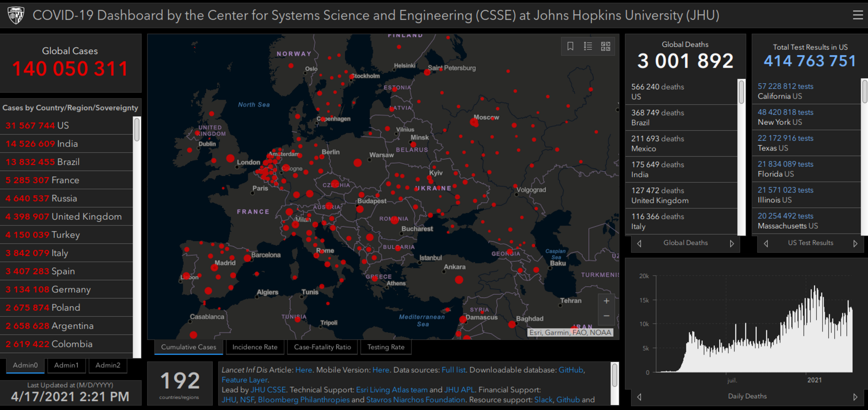Switch Daily Deaths chart to next view
Screen dimensions: 868x410
tap(855, 397)
